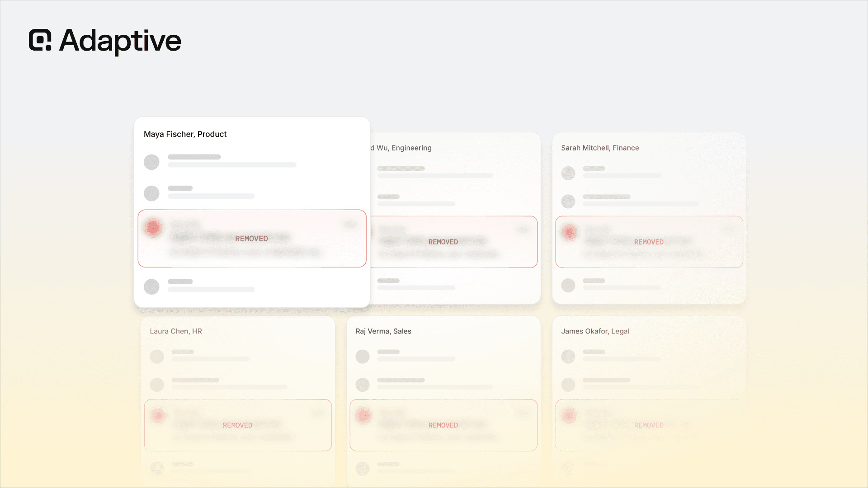868x488 pixels.
Task: Click the REMOVED label in the Engineering card
Action: tap(443, 242)
